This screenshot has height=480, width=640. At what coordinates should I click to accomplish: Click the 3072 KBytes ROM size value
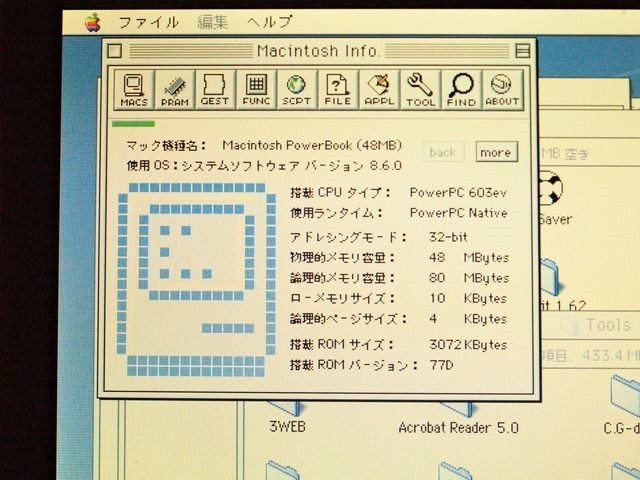pyautogui.click(x=468, y=345)
